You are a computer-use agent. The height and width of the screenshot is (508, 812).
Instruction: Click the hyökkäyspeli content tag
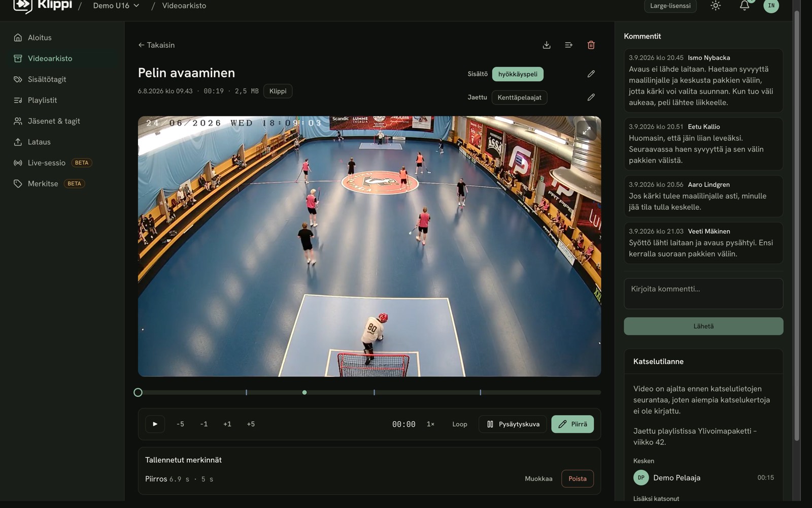pos(518,74)
